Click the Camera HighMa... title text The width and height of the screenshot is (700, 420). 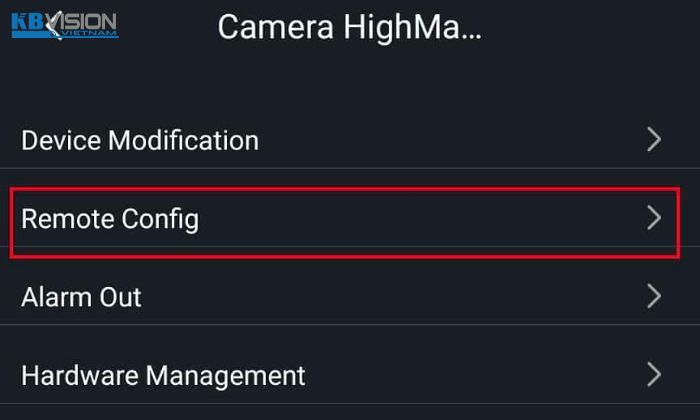[x=350, y=28]
